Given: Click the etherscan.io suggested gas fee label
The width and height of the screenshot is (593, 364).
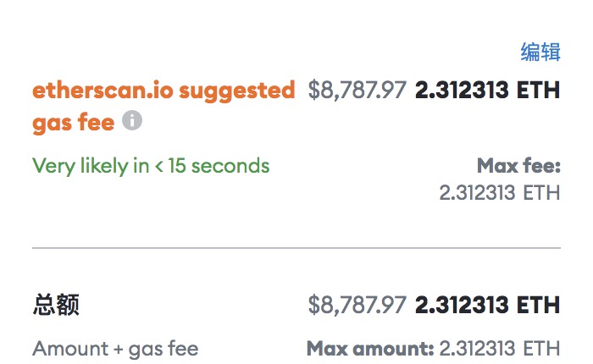Looking at the screenshot, I should pos(163,106).
